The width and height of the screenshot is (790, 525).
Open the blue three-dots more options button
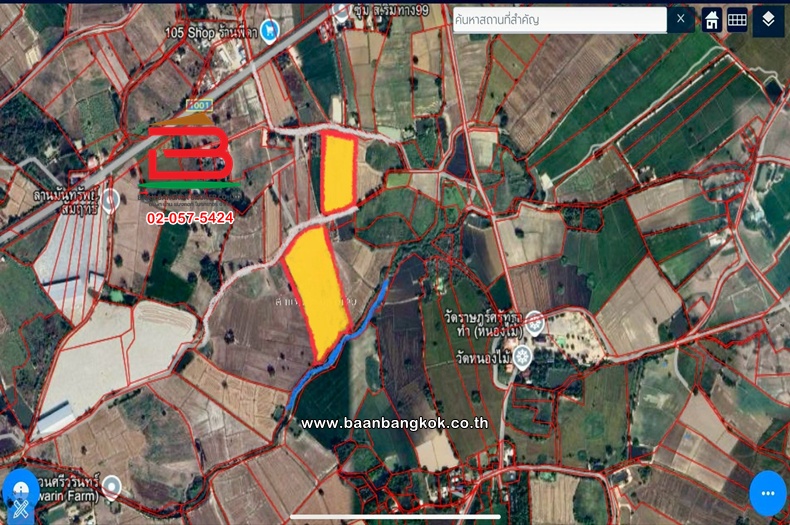pos(768,494)
